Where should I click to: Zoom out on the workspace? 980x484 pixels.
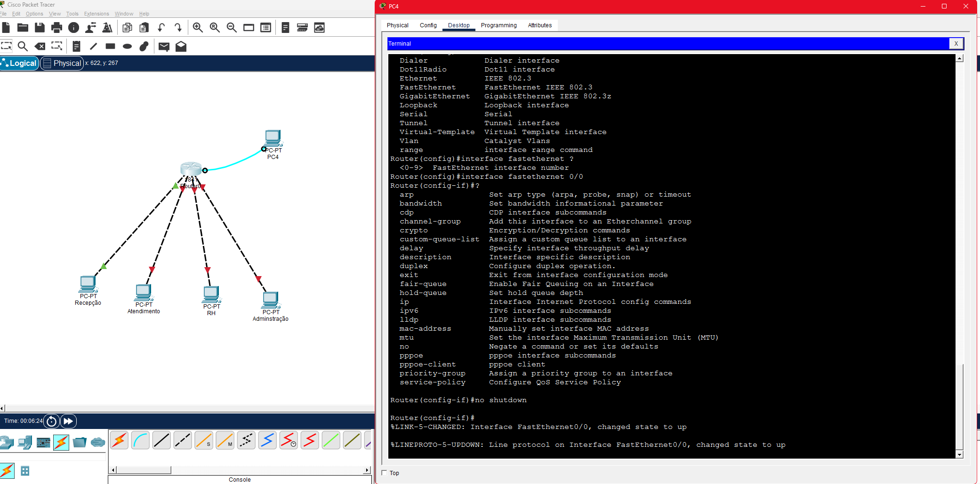coord(232,28)
